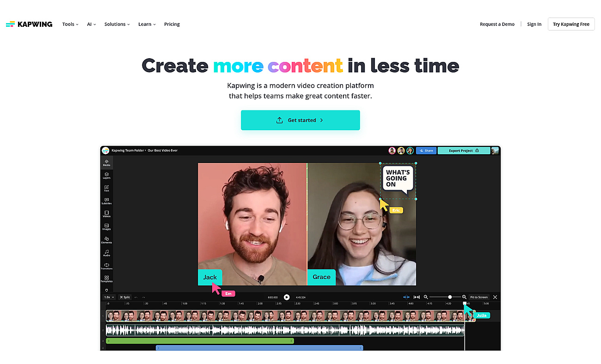
Task: Expand the Tools menu
Action: [x=70, y=24]
